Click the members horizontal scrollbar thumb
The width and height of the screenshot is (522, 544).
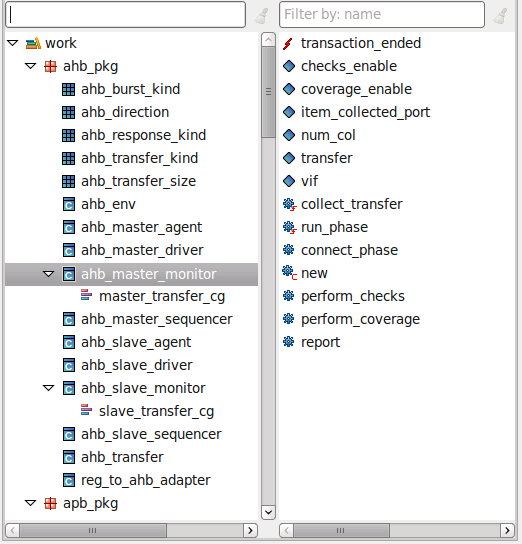341,530
